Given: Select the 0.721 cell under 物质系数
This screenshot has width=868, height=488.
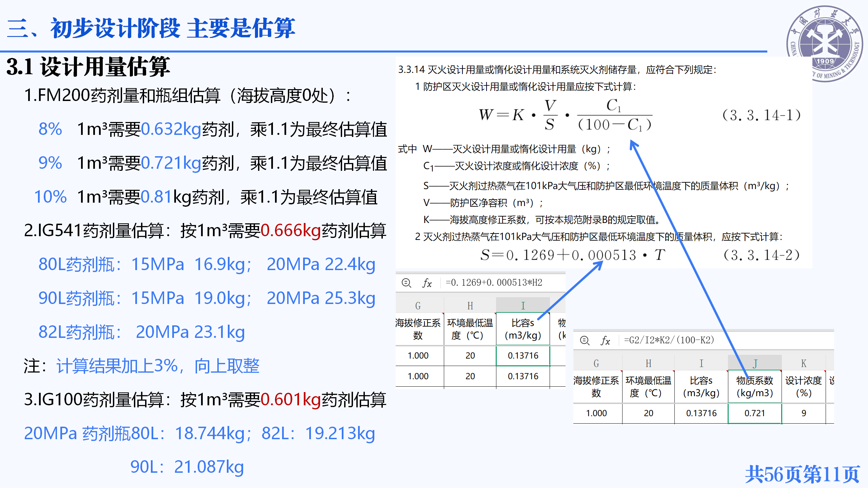Looking at the screenshot, I should pos(755,413).
